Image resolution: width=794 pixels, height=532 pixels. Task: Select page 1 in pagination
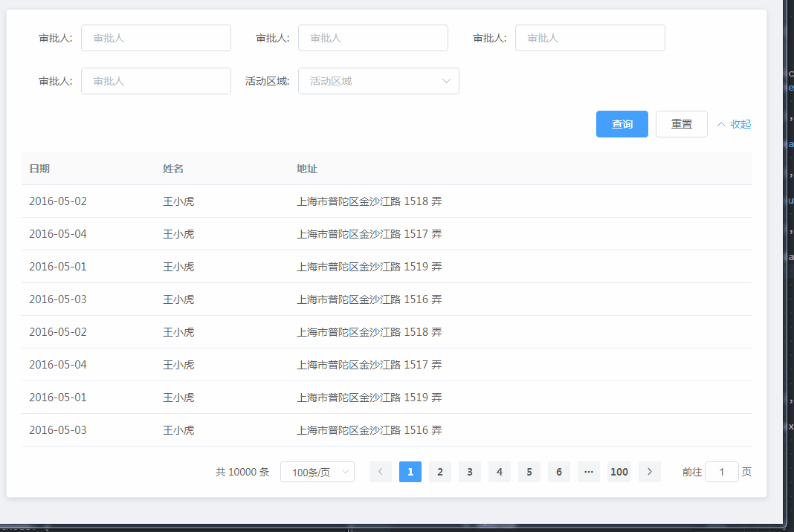pos(410,472)
